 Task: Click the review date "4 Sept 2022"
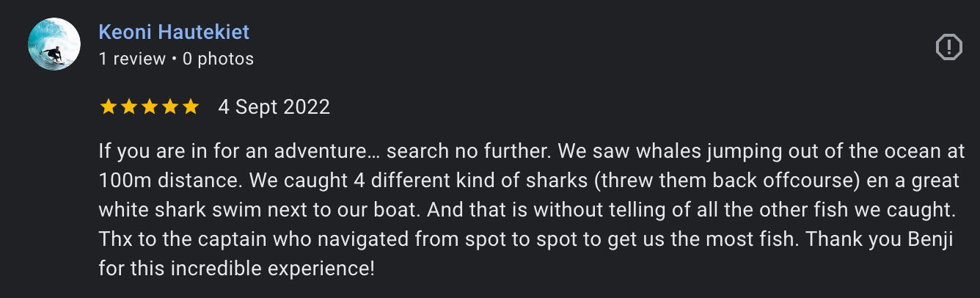(x=274, y=107)
